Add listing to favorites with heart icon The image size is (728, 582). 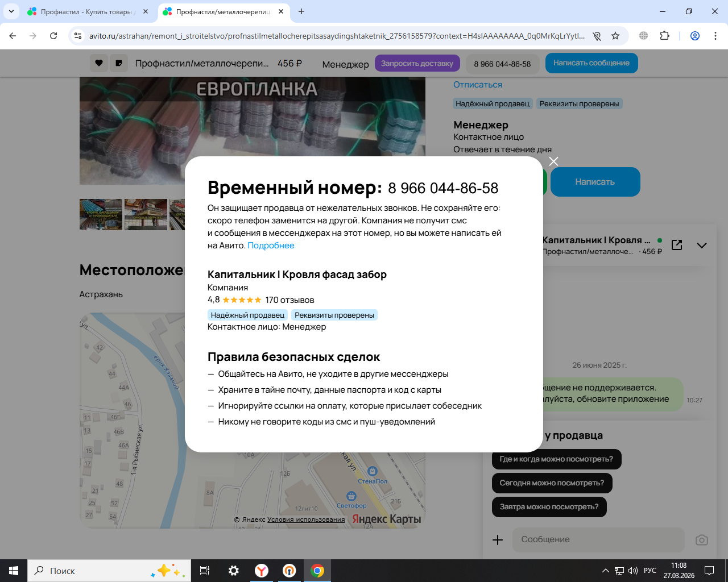click(x=99, y=63)
